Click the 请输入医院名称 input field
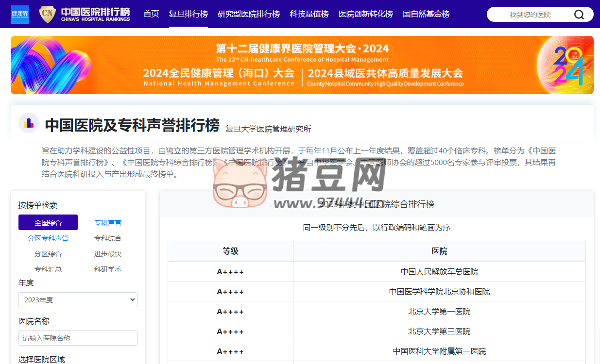Image resolution: width=600 pixels, height=364 pixels. coord(78,338)
